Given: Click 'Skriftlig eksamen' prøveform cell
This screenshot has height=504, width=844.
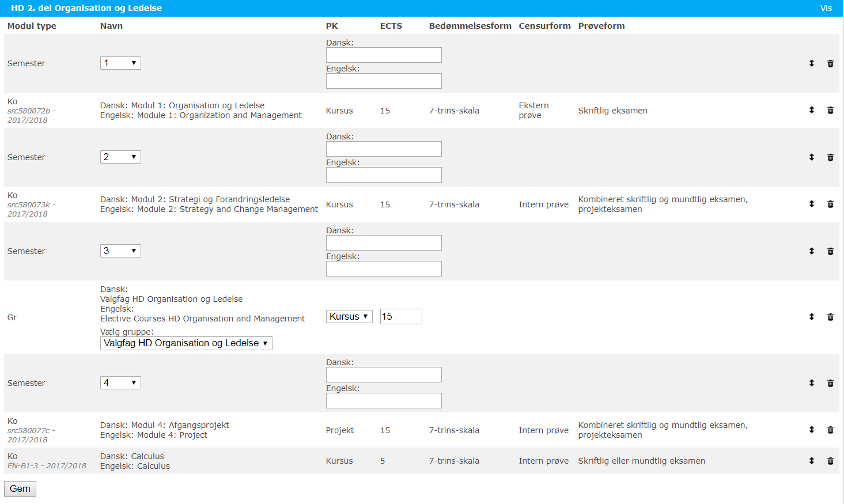Looking at the screenshot, I should point(613,111).
